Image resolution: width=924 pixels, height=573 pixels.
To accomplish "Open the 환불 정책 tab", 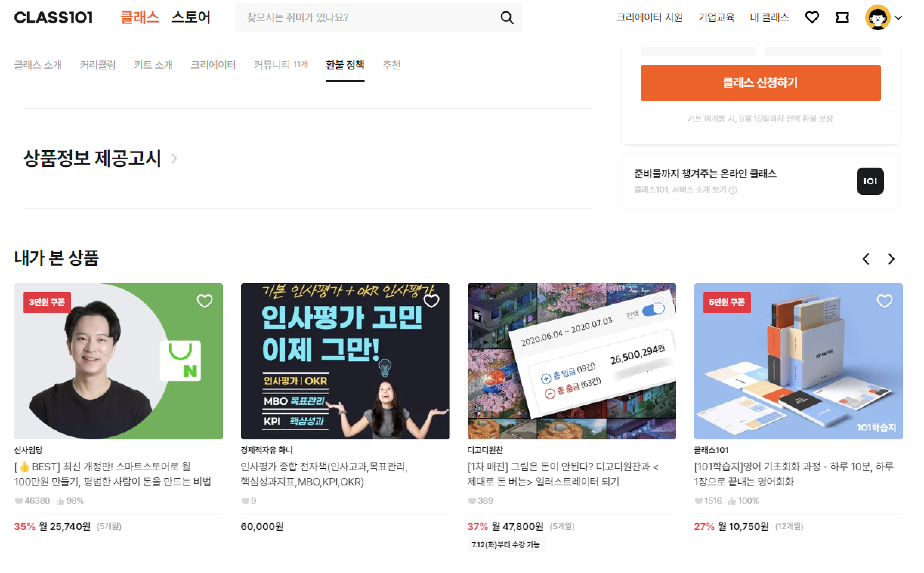I will pos(345,65).
